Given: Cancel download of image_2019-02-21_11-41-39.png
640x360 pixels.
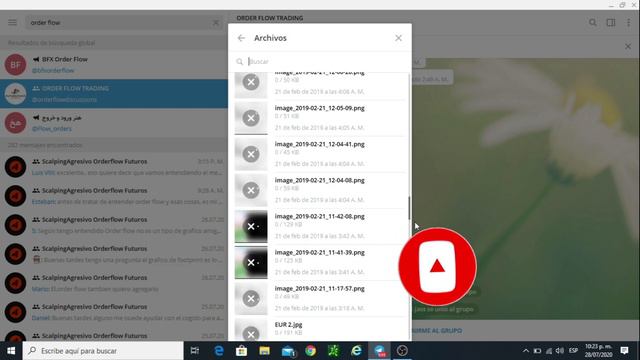Looking at the screenshot, I should [x=251, y=262].
